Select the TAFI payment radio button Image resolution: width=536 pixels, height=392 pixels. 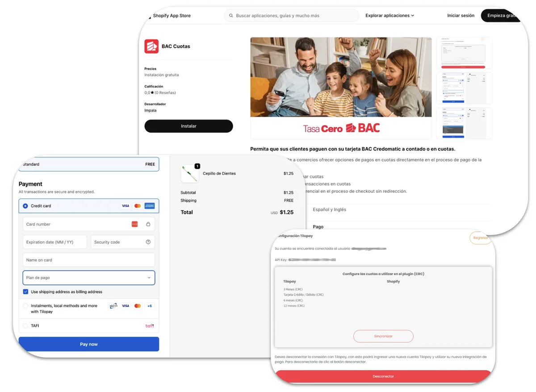pos(25,326)
